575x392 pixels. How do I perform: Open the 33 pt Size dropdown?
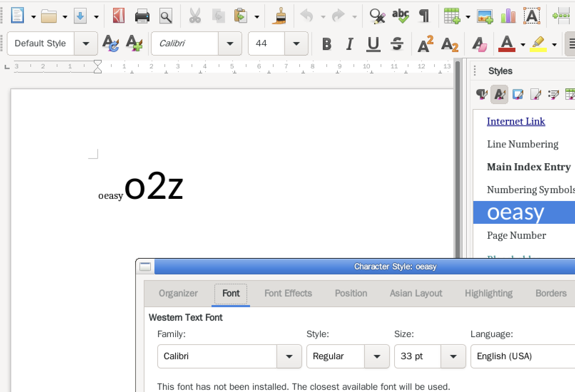tap(453, 356)
